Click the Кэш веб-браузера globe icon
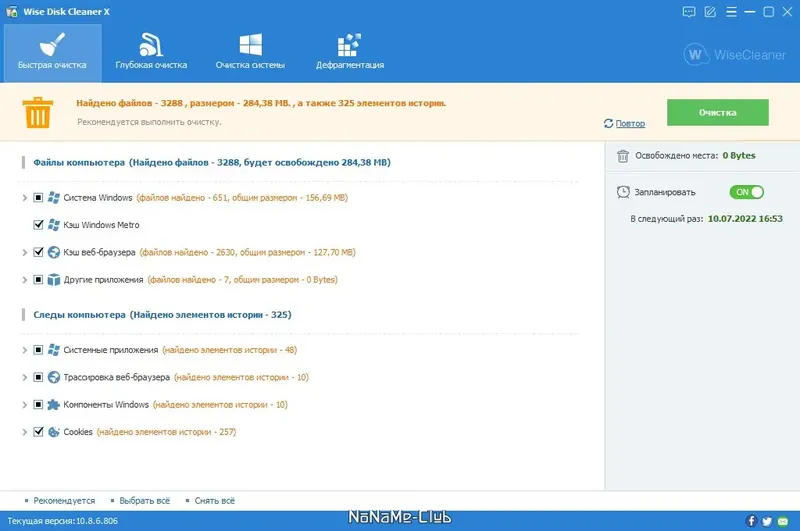The height and width of the screenshot is (531, 800). [x=54, y=252]
